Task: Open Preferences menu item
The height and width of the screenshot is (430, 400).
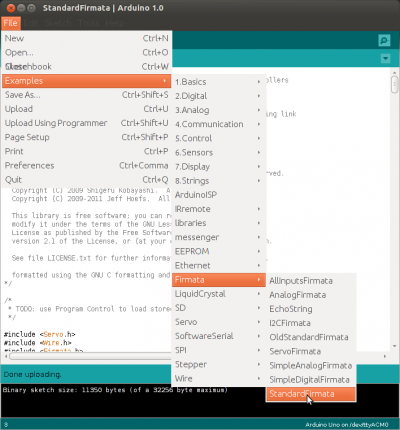Action: (87, 165)
